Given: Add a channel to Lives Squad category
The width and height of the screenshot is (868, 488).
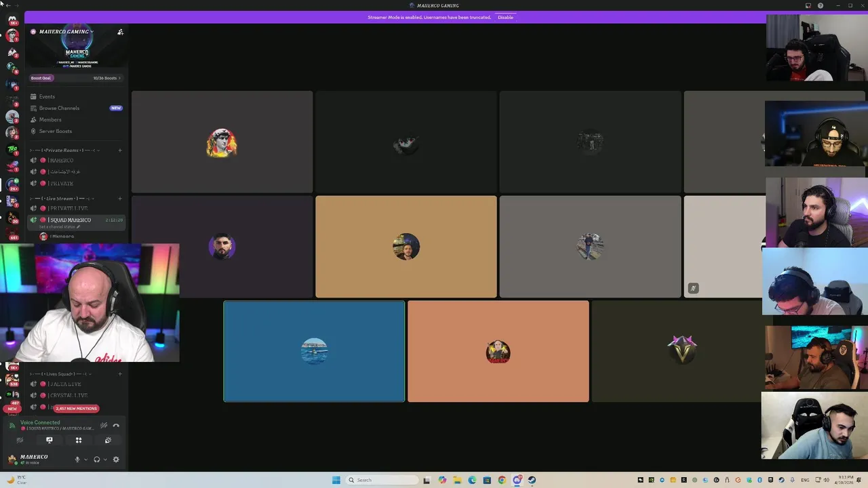Looking at the screenshot, I should click(120, 374).
